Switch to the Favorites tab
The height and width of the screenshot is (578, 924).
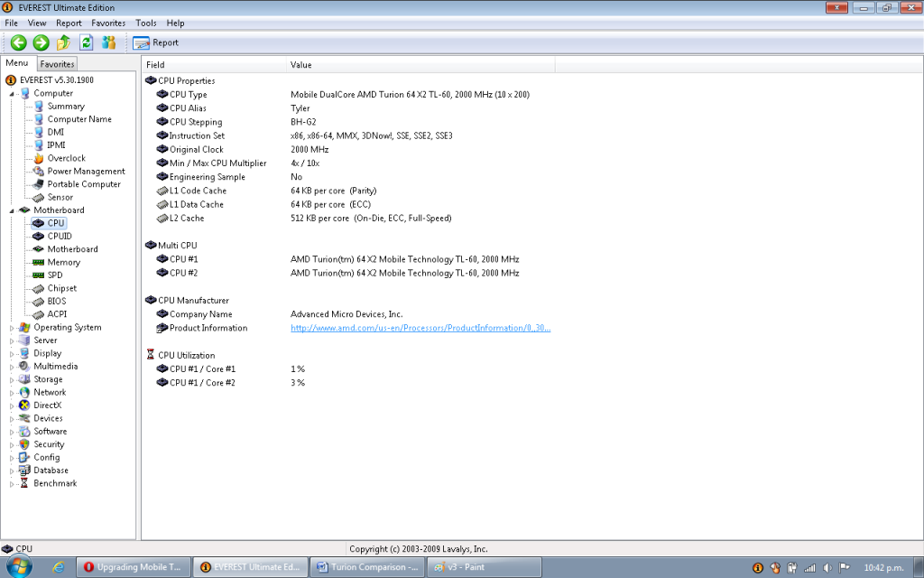point(57,64)
